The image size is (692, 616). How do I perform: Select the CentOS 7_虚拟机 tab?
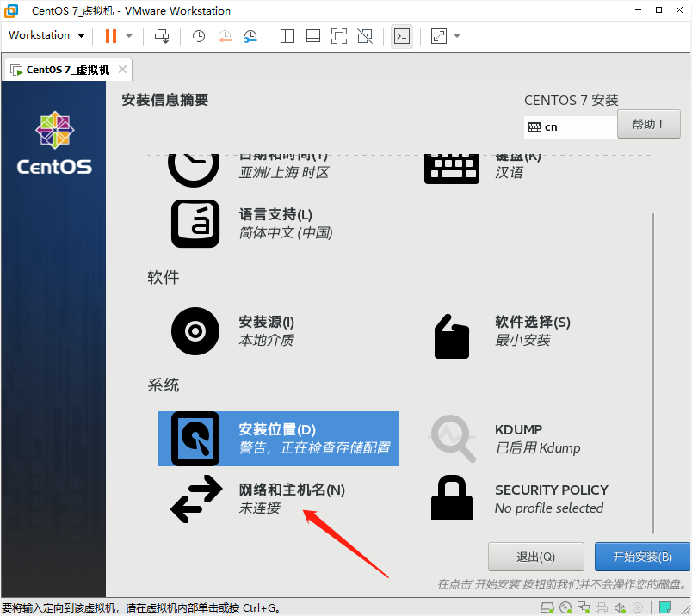(67, 70)
